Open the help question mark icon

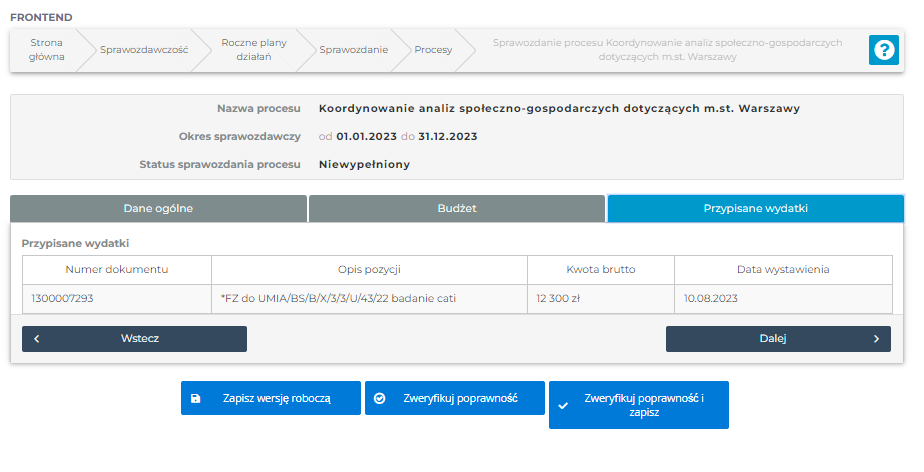click(x=883, y=50)
